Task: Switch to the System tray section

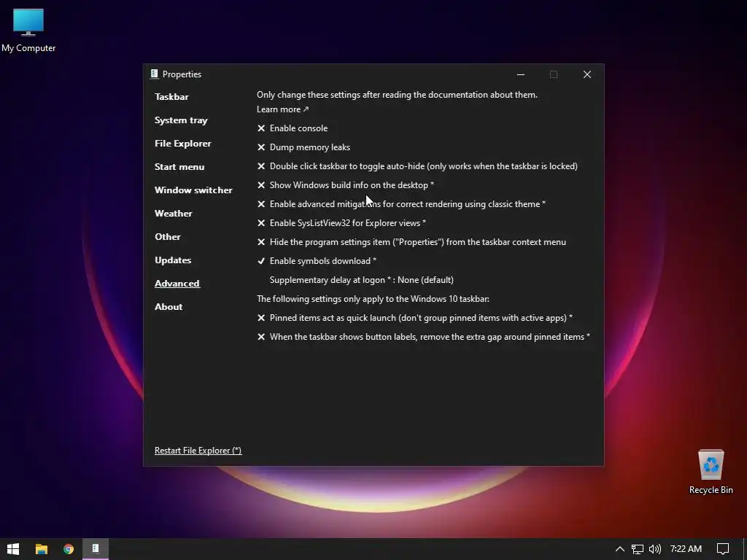Action: click(x=181, y=120)
